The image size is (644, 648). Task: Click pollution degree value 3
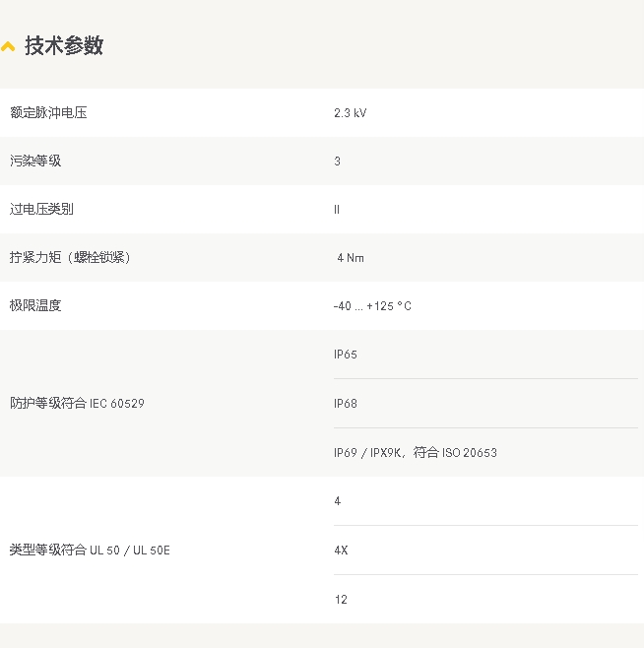coord(338,162)
